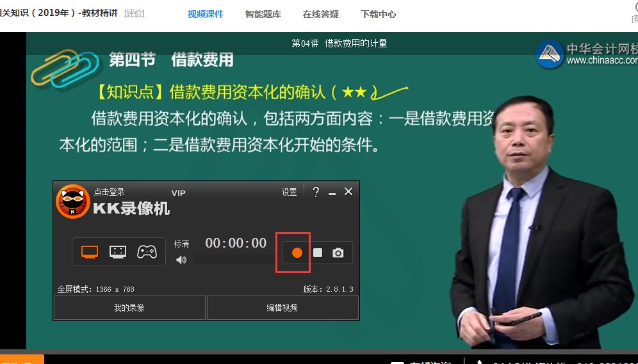The height and width of the screenshot is (364, 638).
Task: Select region recording mode icon
Action: coord(118,252)
